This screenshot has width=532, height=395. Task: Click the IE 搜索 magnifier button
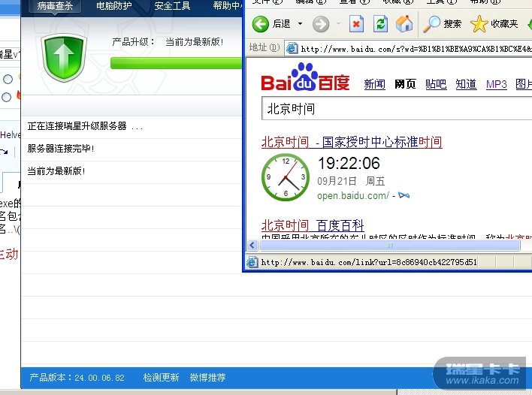pos(442,24)
